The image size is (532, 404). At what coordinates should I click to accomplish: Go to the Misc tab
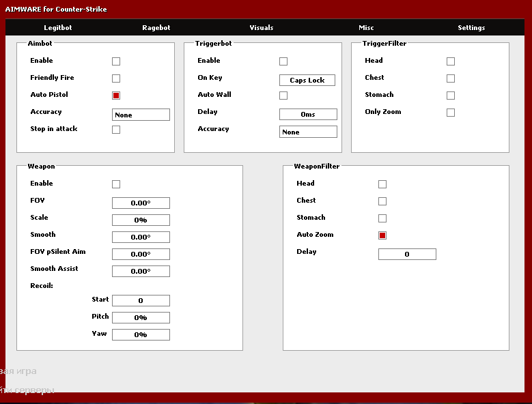tap(366, 28)
